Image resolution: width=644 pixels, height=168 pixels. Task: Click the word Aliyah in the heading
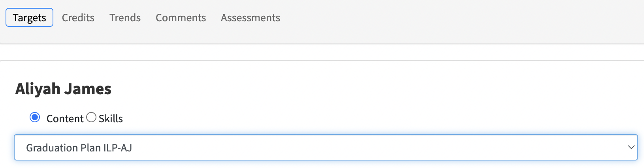[x=38, y=89]
